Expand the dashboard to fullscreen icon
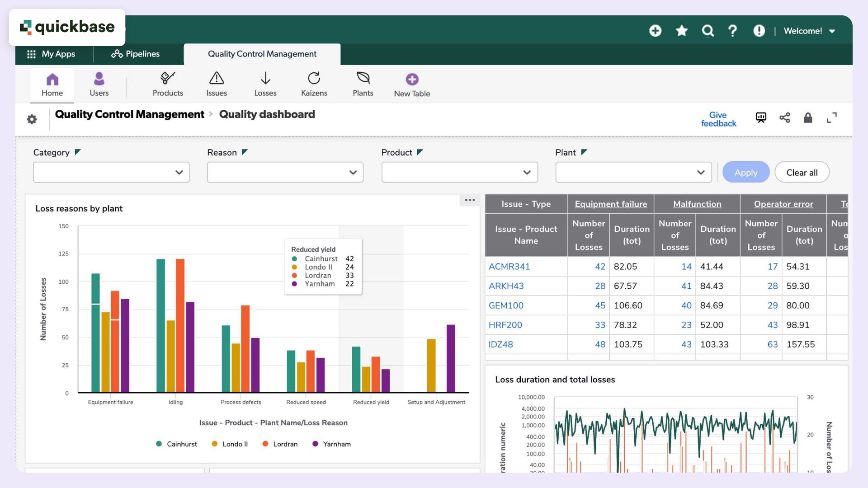This screenshot has height=488, width=868. [832, 117]
